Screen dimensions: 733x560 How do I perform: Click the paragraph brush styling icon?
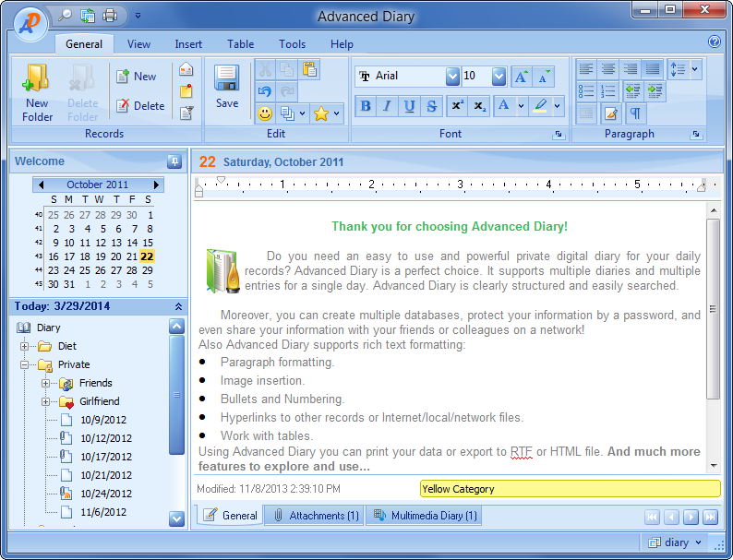(x=610, y=113)
